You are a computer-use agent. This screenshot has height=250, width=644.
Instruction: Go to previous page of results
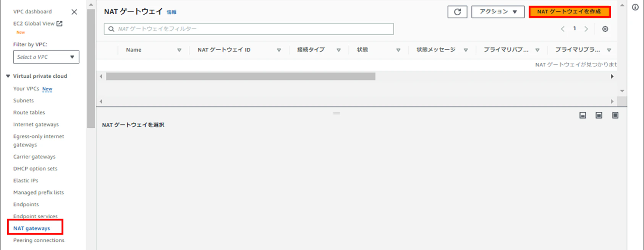tap(563, 29)
